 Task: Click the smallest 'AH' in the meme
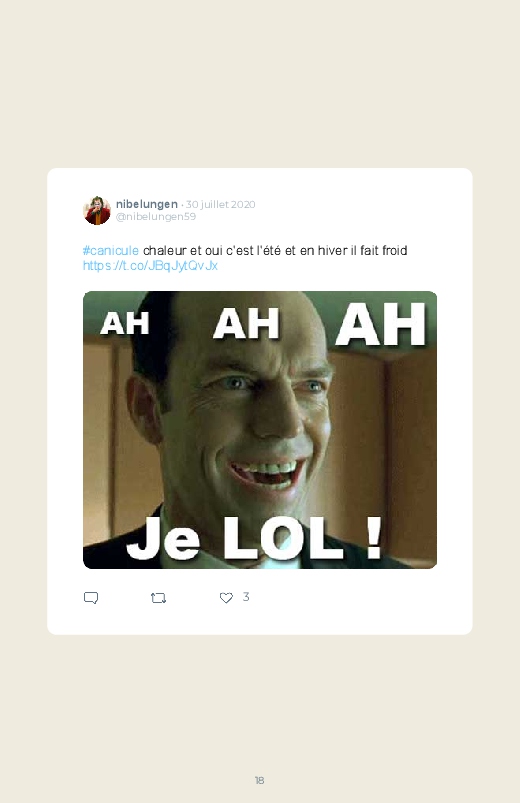click(124, 323)
